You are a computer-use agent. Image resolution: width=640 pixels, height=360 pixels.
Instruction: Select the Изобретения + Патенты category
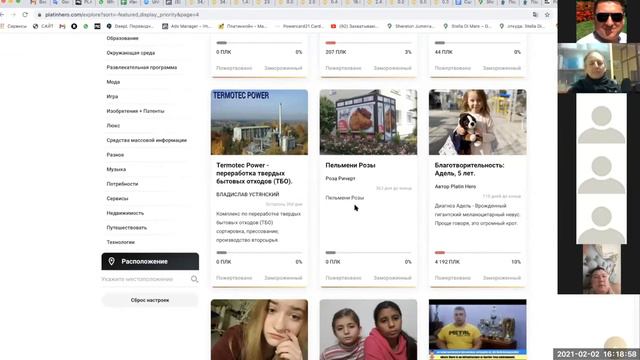click(x=135, y=111)
